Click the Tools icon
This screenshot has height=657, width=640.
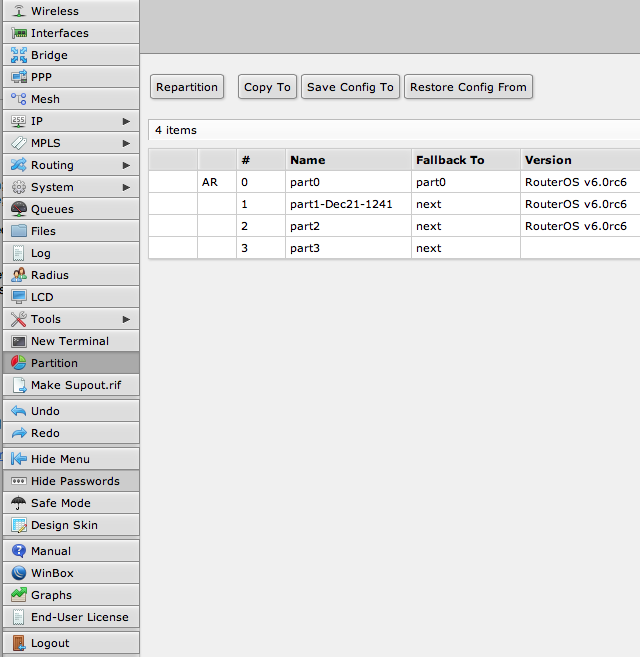pos(19,319)
